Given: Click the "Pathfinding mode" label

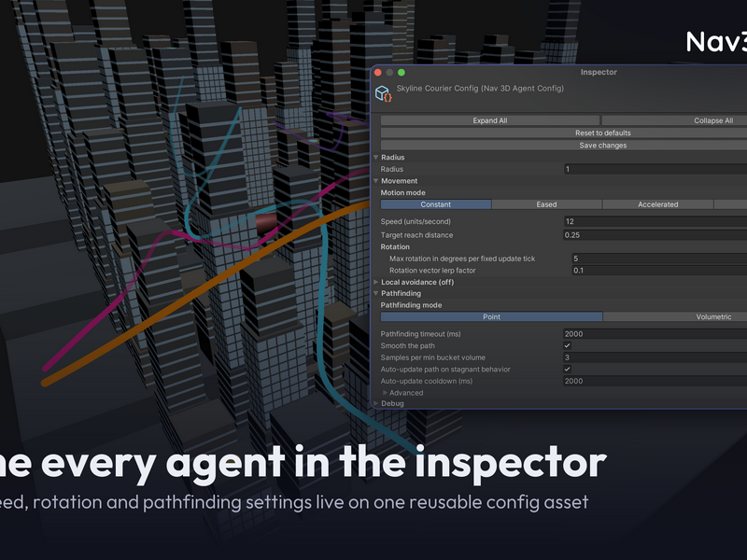Looking at the screenshot, I should click(411, 305).
